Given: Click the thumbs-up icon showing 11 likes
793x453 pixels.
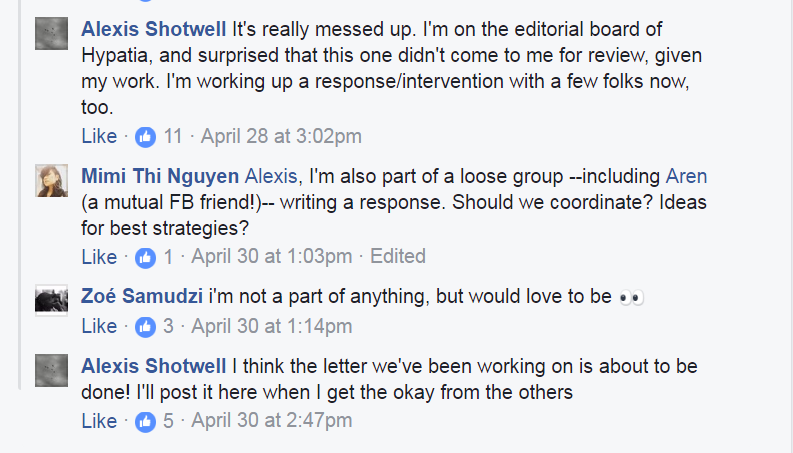Looking at the screenshot, I should pos(145,136).
